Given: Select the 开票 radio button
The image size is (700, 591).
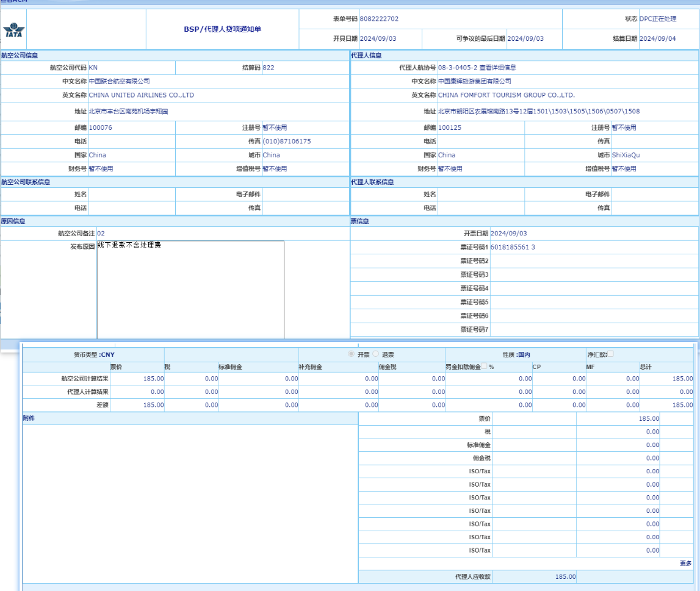Looking at the screenshot, I should click(351, 354).
